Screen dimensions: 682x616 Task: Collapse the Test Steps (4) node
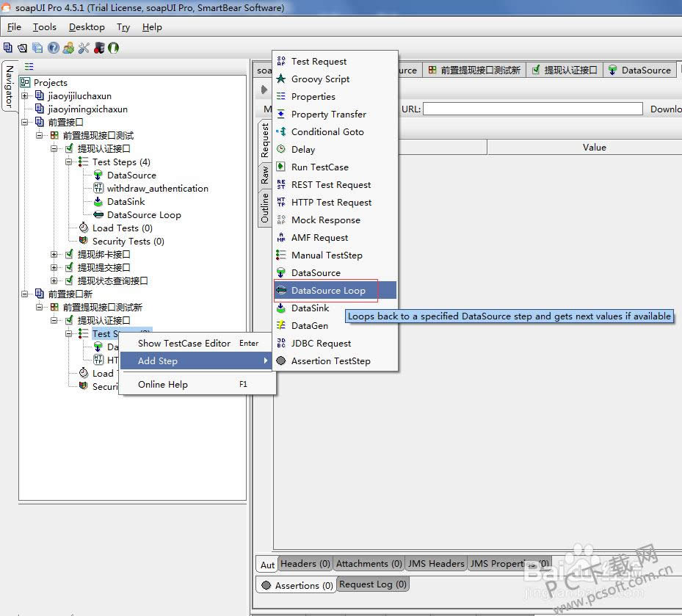click(x=69, y=162)
